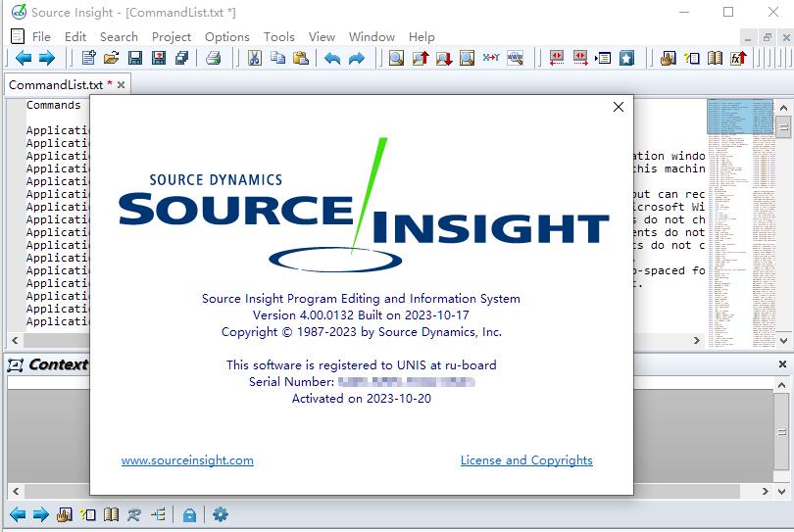This screenshot has height=532, width=794.
Task: Click the star bookmark icon
Action: pyautogui.click(x=626, y=58)
